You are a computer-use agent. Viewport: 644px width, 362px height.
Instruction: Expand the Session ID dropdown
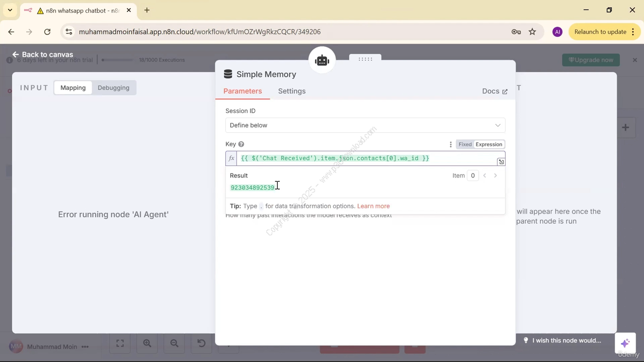coord(365,125)
